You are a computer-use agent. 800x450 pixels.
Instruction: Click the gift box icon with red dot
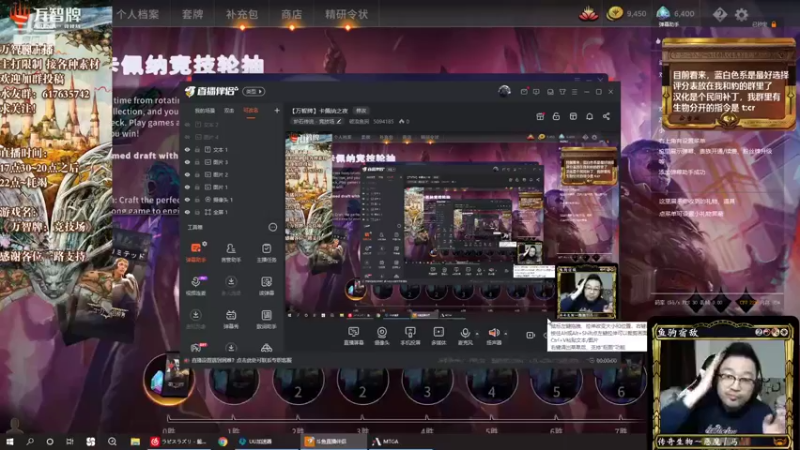[540, 116]
